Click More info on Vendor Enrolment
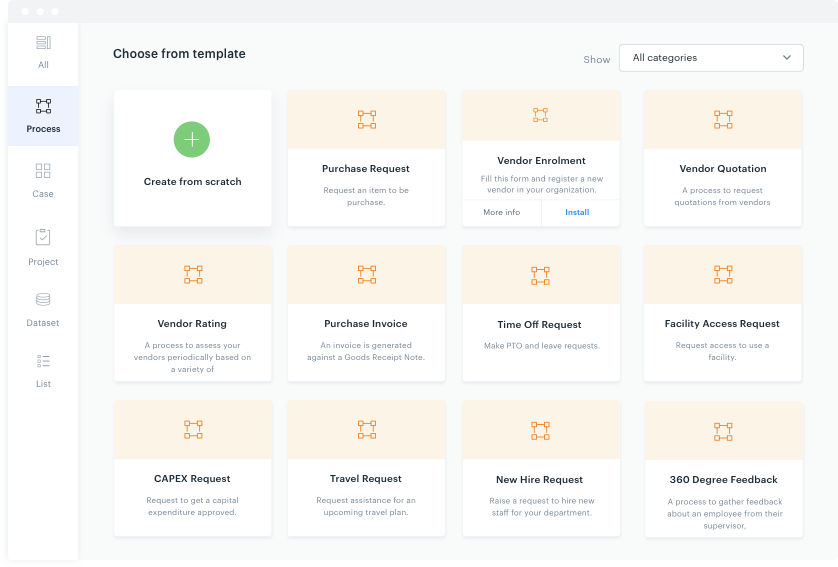 pyautogui.click(x=501, y=212)
